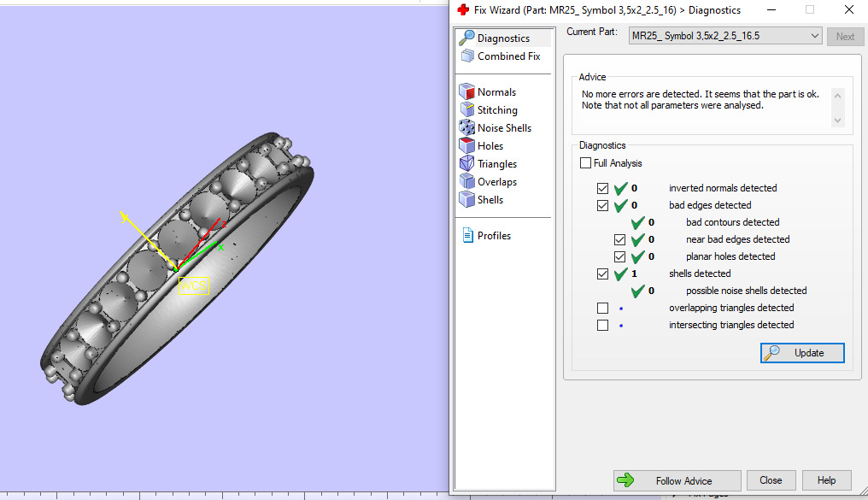This screenshot has height=500, width=868.
Task: Go to the Stitching page label
Action: [497, 110]
